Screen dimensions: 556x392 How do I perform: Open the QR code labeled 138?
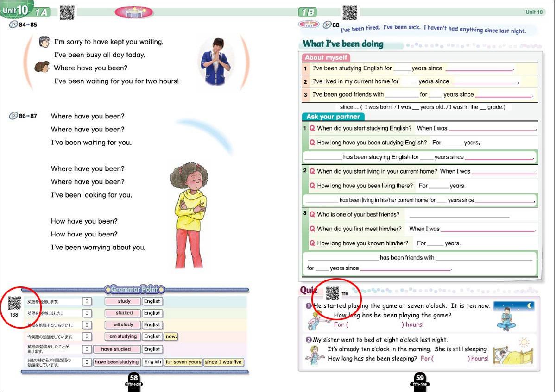[14, 303]
